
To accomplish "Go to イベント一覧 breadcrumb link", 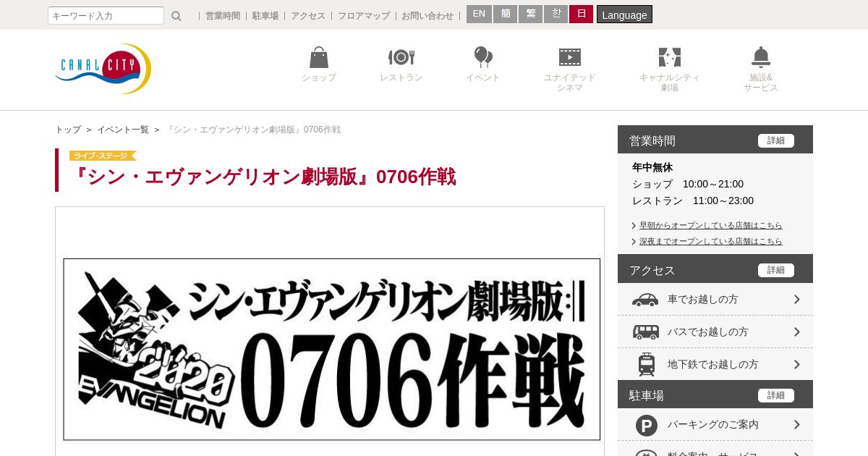I will (x=123, y=130).
